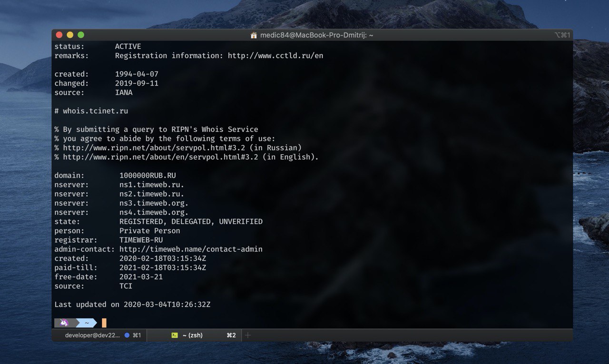Click paid-till value 2021-02-18T03:15:34Z
The width and height of the screenshot is (609, 364).
click(x=163, y=268)
